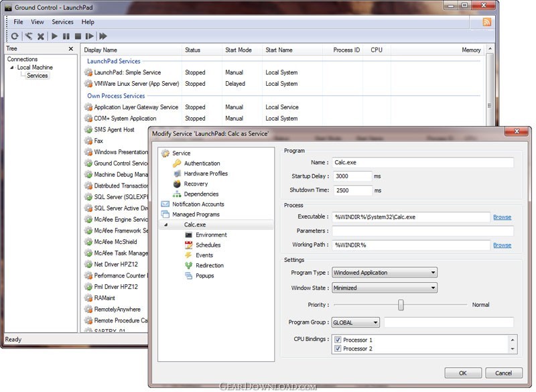Select the Schedules calendar icon
The height and width of the screenshot is (392, 536).
click(189, 245)
